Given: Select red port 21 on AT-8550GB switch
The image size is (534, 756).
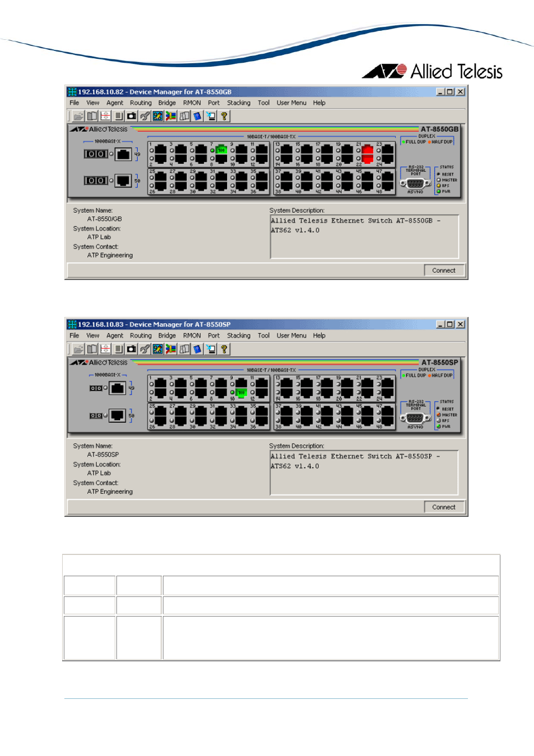Looking at the screenshot, I should pyautogui.click(x=367, y=150).
